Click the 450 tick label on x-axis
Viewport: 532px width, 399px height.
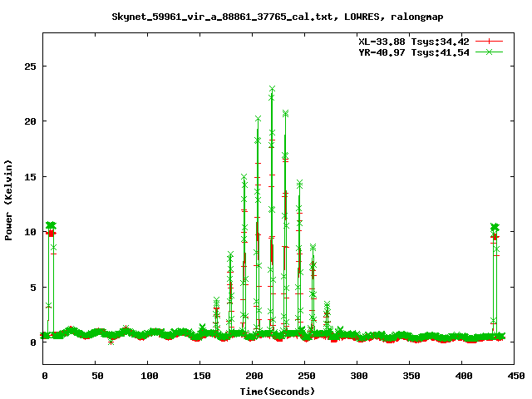click(x=515, y=376)
